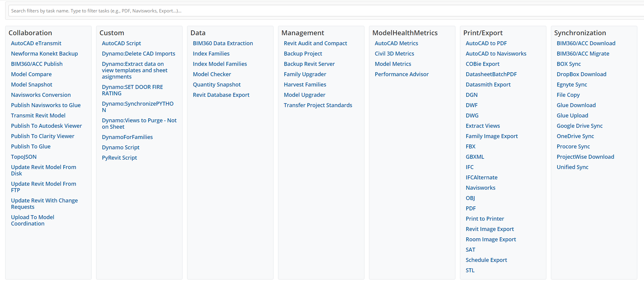Click the task name search filter field
644x285 pixels.
(324, 11)
